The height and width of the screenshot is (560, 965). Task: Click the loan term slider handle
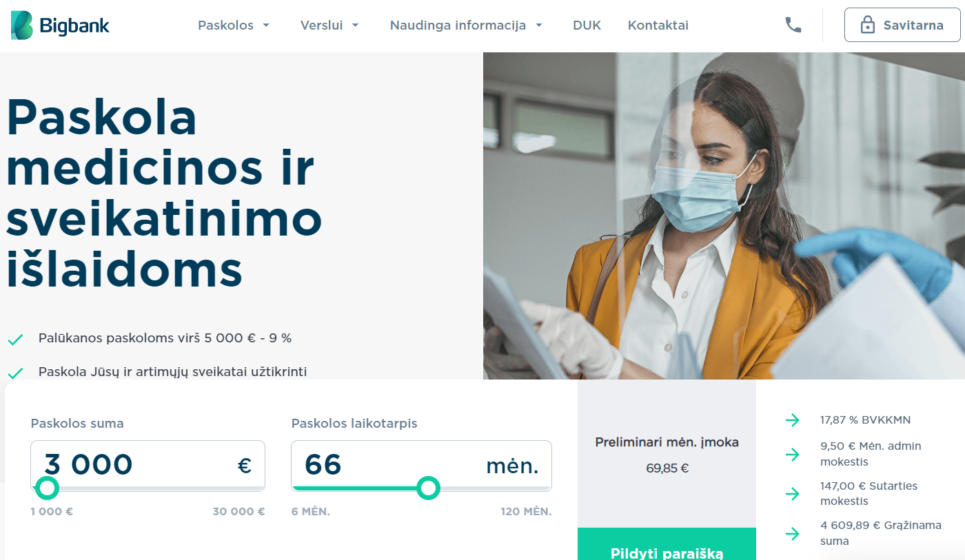pyautogui.click(x=429, y=488)
